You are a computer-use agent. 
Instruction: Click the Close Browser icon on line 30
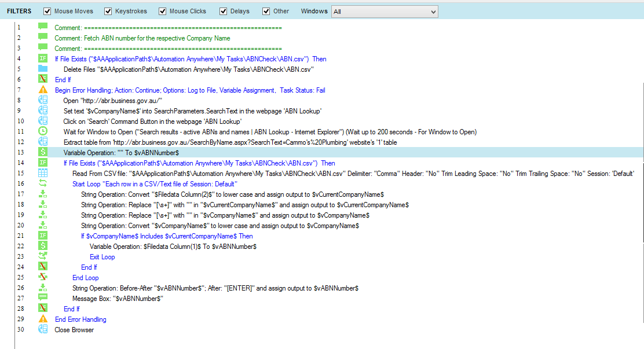tap(43, 330)
